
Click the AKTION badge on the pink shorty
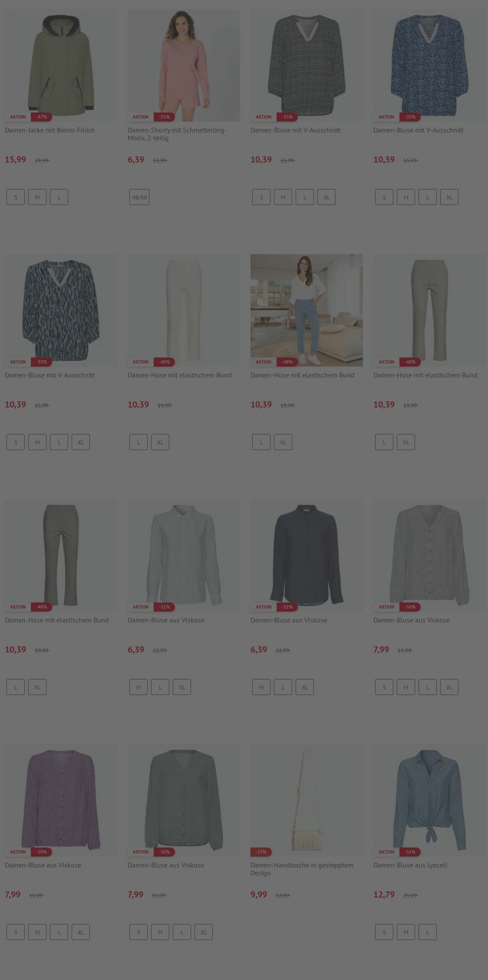pos(141,117)
